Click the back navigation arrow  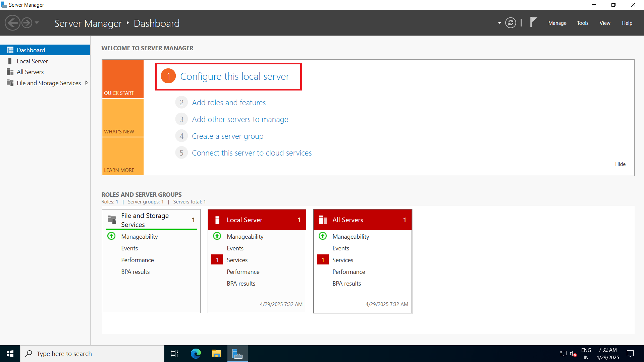click(13, 23)
